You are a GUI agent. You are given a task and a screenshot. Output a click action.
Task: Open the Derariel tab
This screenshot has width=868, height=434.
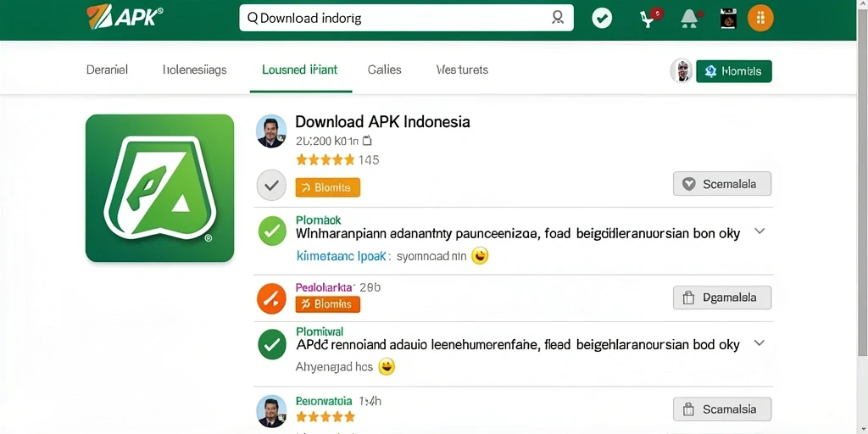pyautogui.click(x=108, y=70)
